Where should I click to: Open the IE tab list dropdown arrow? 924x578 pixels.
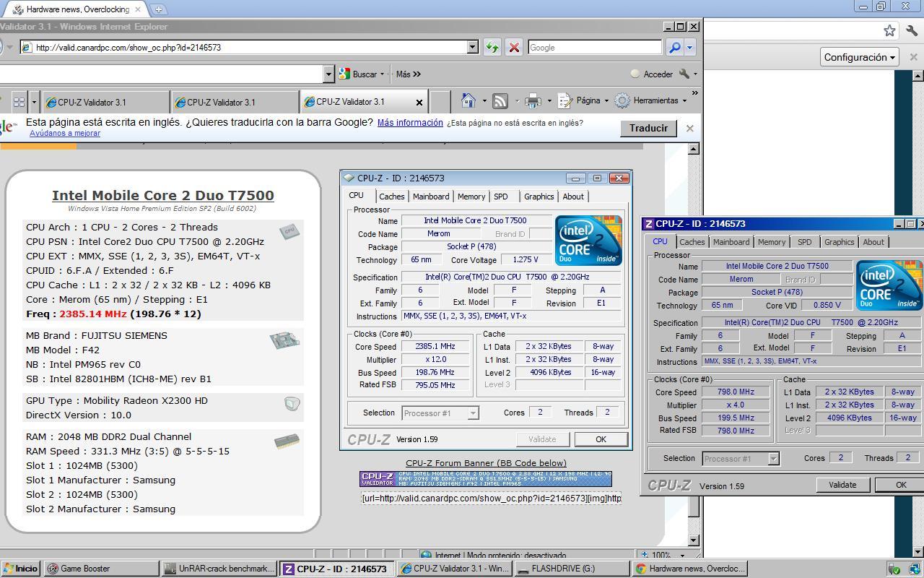pyautogui.click(x=33, y=102)
